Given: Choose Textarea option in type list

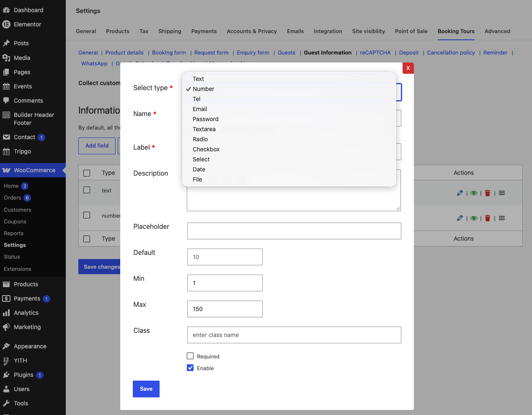Looking at the screenshot, I should [289, 129].
